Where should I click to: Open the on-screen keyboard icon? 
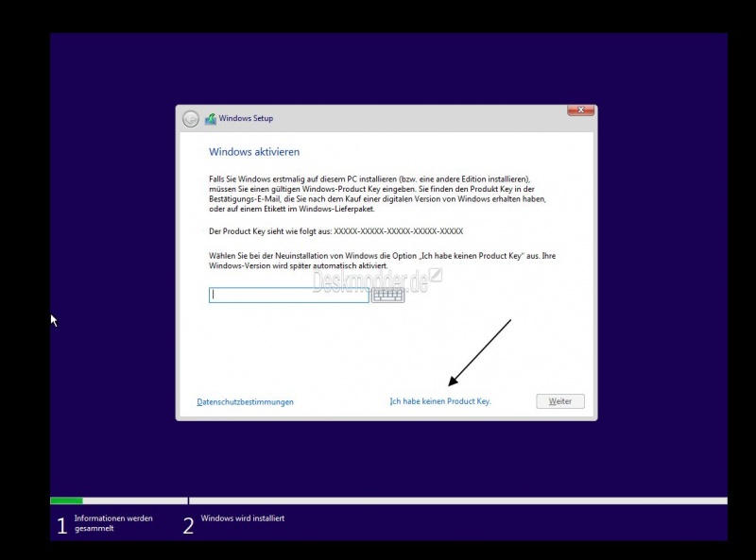(x=387, y=295)
